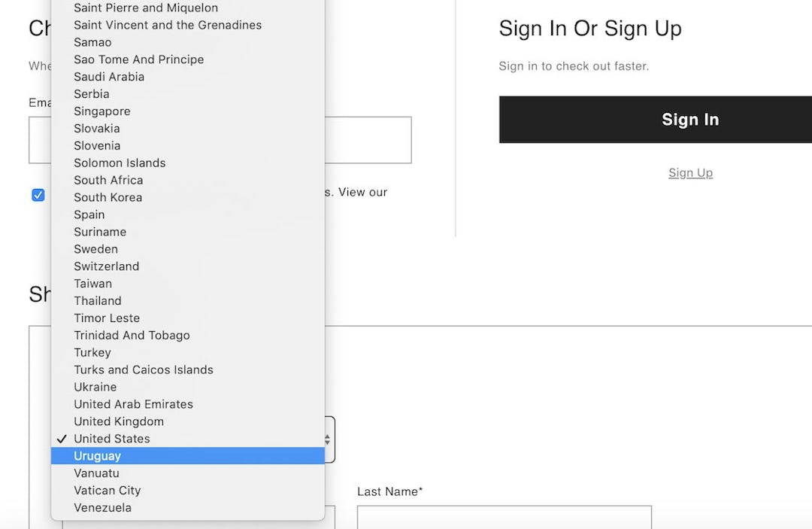Select South Korea in the dropdown
The width and height of the screenshot is (812, 529).
(108, 197)
